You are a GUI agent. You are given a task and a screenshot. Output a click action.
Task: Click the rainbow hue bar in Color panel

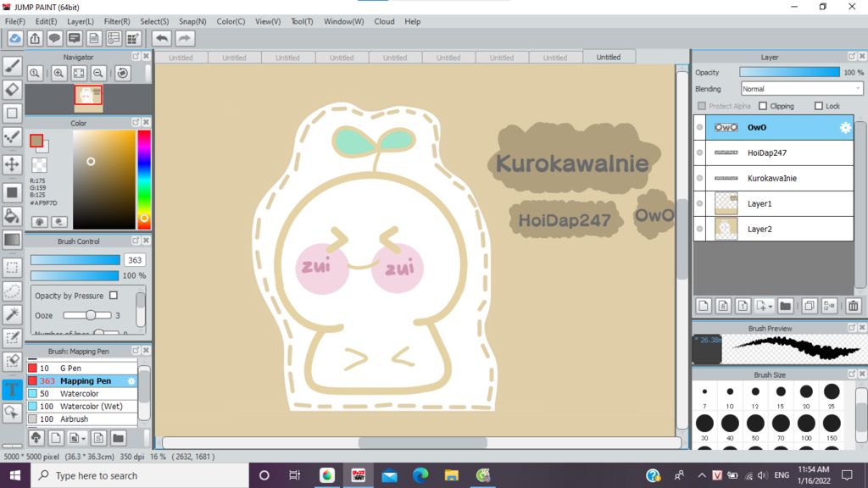(144, 180)
